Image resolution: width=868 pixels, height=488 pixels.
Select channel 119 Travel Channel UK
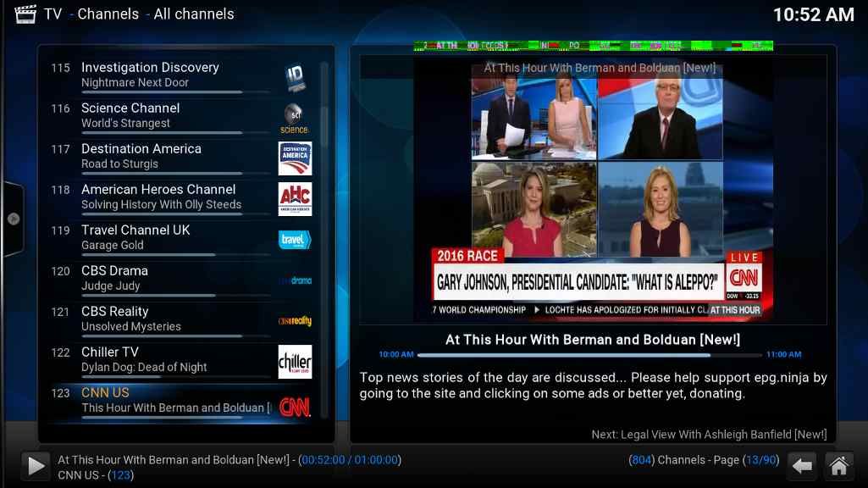point(183,239)
